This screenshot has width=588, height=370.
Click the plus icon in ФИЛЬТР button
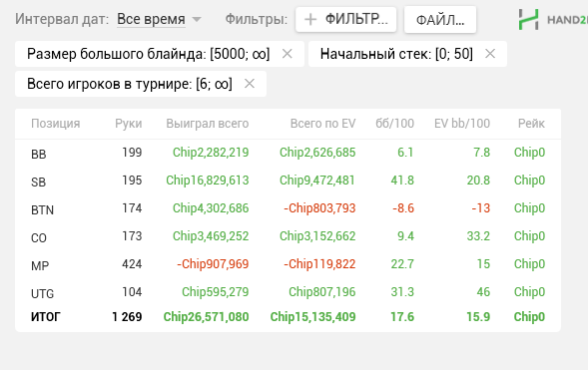pyautogui.click(x=310, y=19)
